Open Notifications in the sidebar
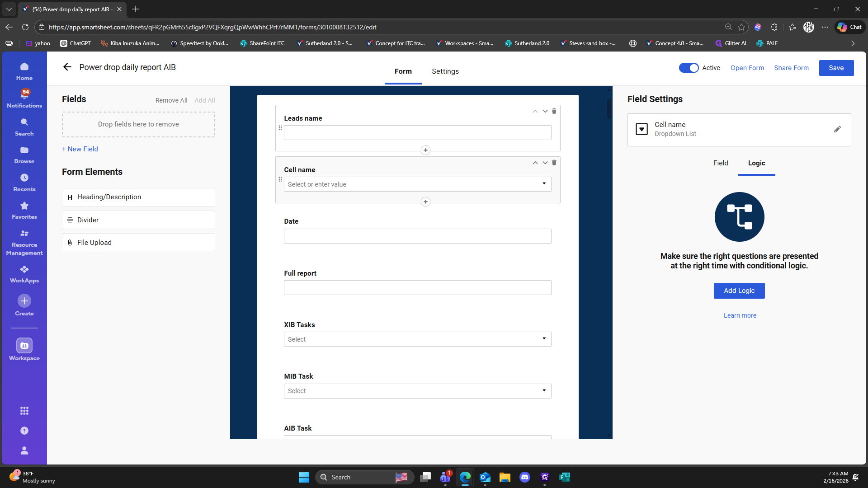This screenshot has width=868, height=488. pyautogui.click(x=24, y=98)
